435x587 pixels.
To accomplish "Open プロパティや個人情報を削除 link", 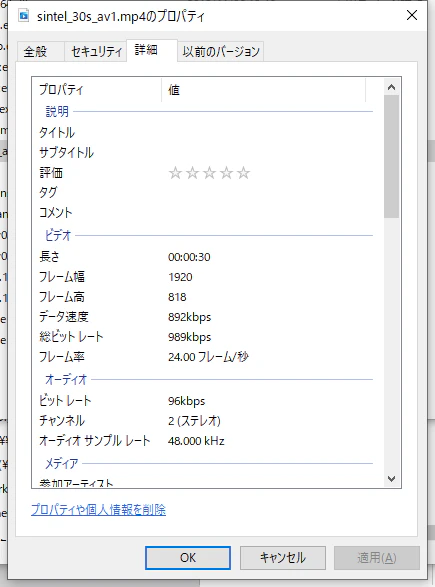I will pyautogui.click(x=98, y=510).
